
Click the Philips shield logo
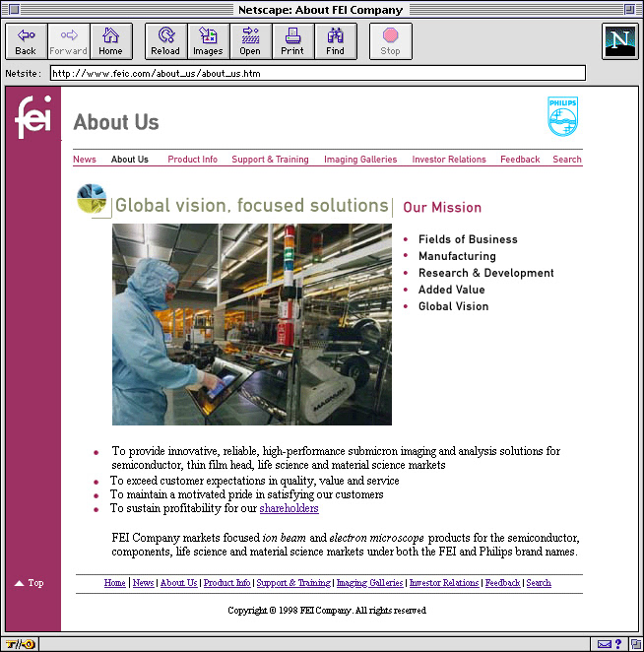(563, 116)
